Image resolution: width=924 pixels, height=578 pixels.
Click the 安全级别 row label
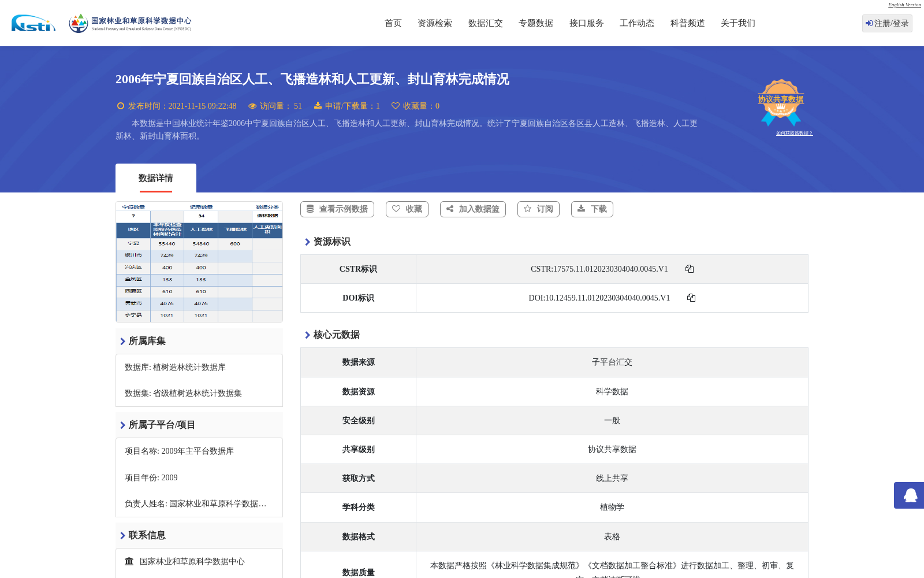click(x=358, y=420)
